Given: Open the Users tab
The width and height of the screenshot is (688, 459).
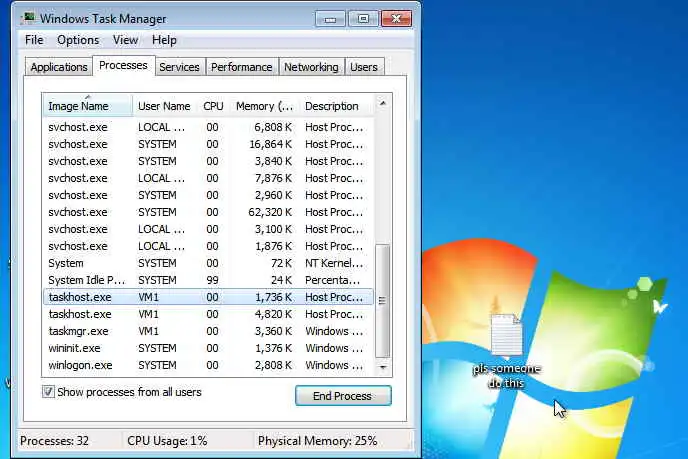Looking at the screenshot, I should pyautogui.click(x=364, y=67).
